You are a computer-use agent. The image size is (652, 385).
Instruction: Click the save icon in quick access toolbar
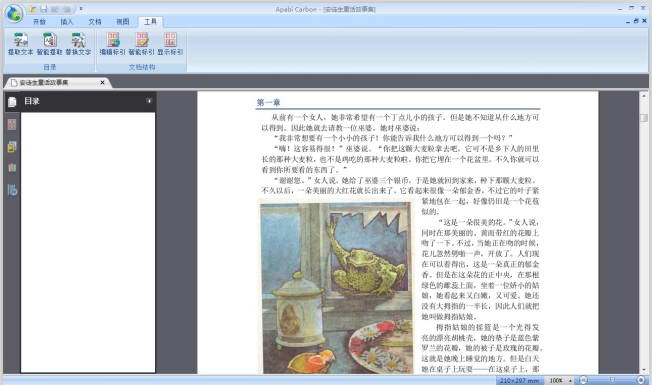pos(44,9)
